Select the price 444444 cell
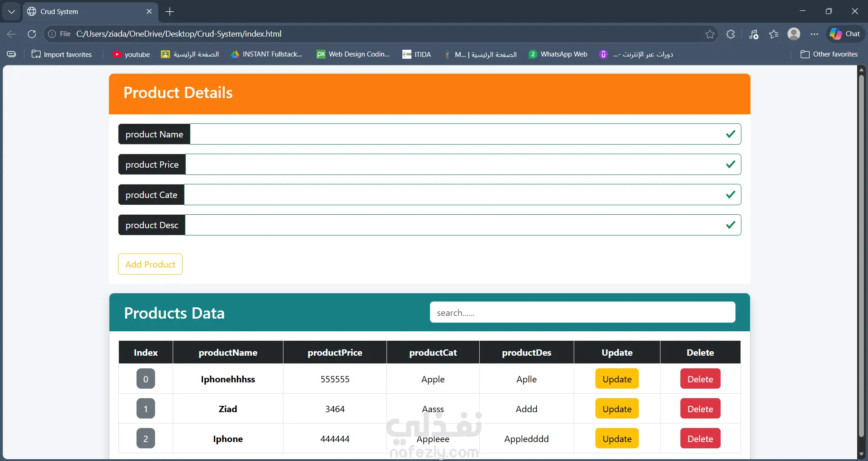 point(335,439)
